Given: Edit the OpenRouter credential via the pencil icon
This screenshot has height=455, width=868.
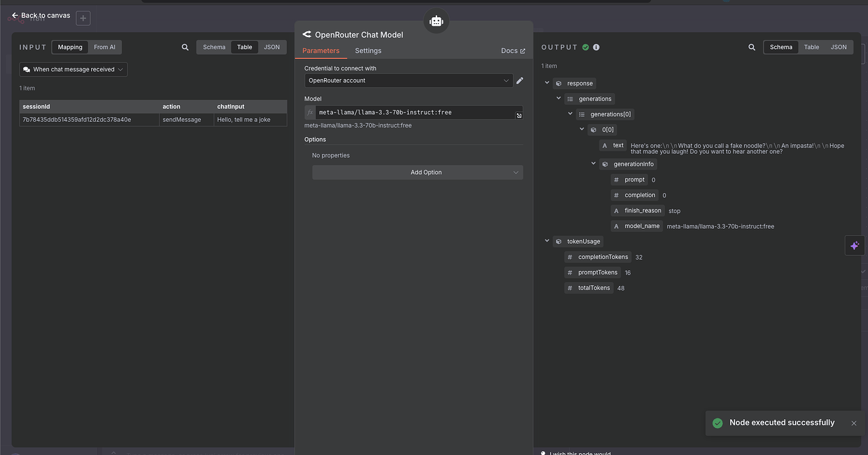Looking at the screenshot, I should click(520, 80).
